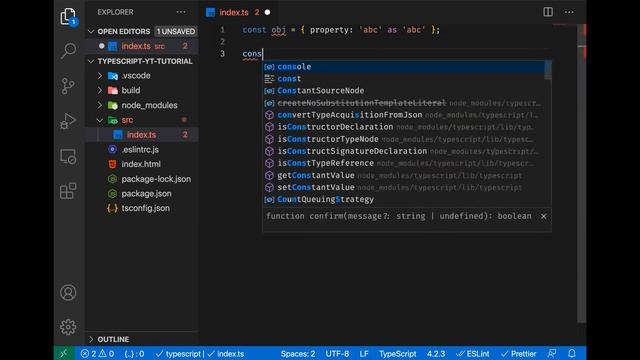Expand the .vscode folder
The height and width of the screenshot is (360, 640).
tap(100, 76)
